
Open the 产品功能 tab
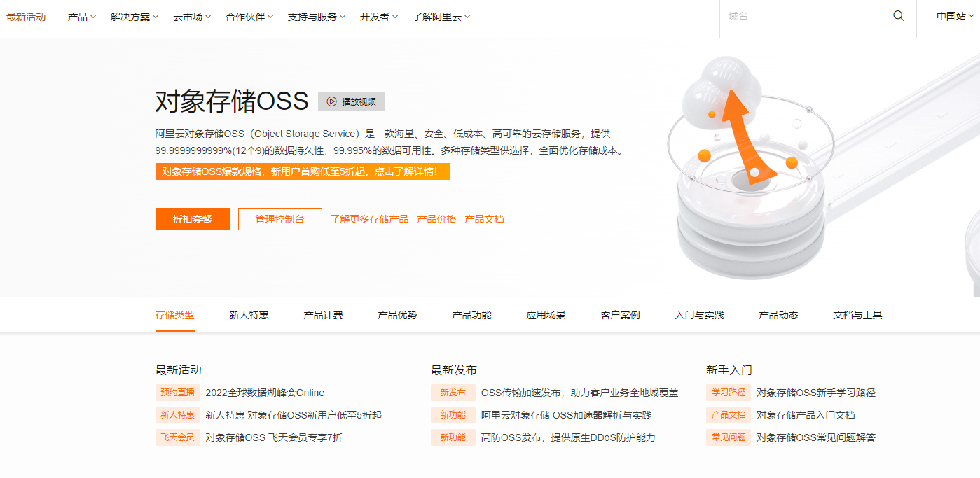[471, 315]
